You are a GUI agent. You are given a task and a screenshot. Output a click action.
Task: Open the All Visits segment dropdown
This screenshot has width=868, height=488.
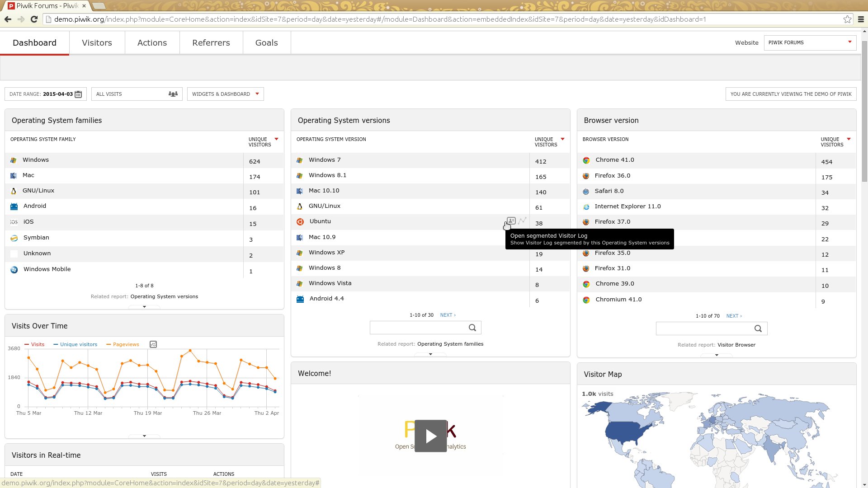137,94
